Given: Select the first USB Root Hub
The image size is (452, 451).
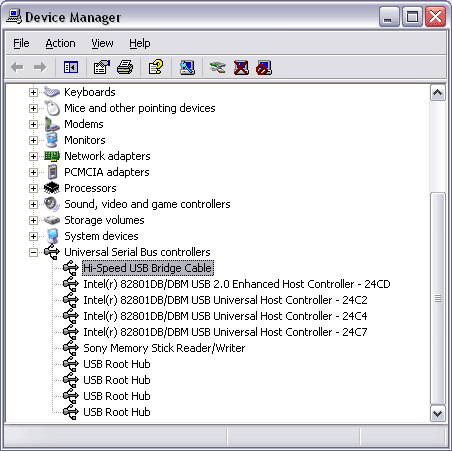Looking at the screenshot, I should click(117, 364).
